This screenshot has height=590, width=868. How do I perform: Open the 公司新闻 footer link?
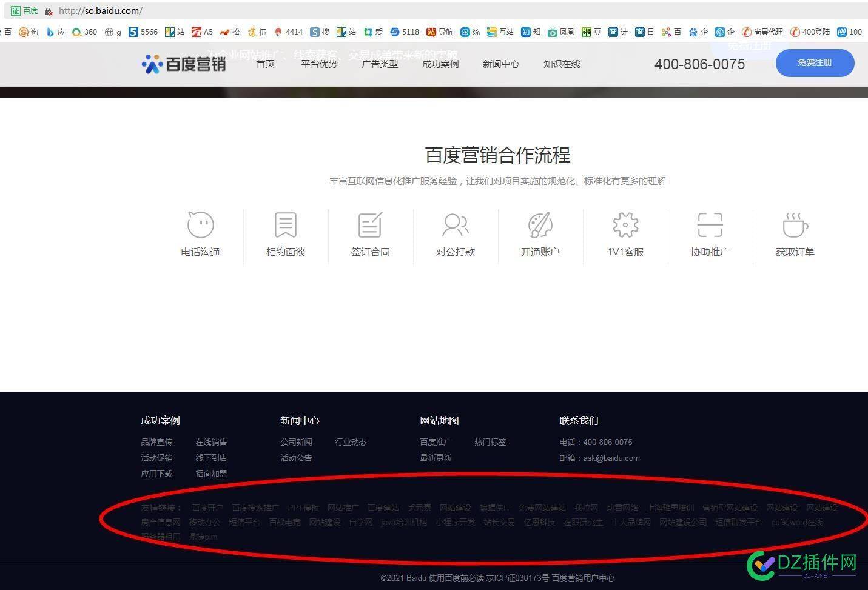pyautogui.click(x=296, y=442)
